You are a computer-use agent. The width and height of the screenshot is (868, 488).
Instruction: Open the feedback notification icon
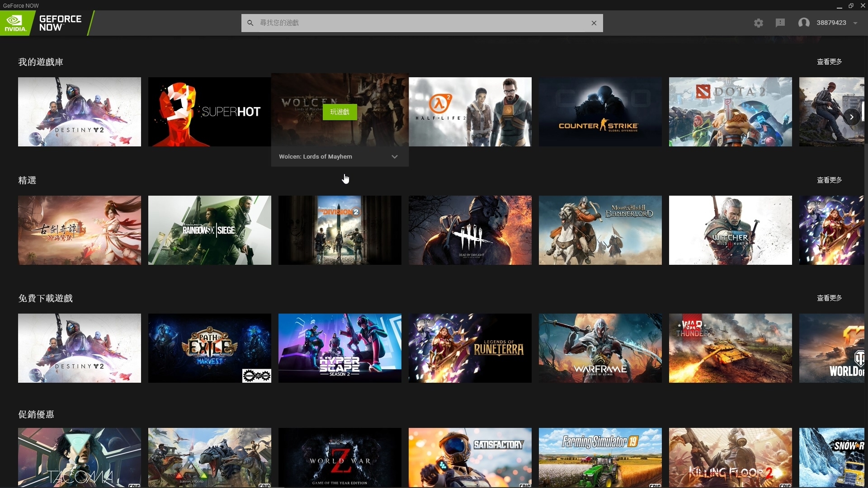(x=780, y=23)
